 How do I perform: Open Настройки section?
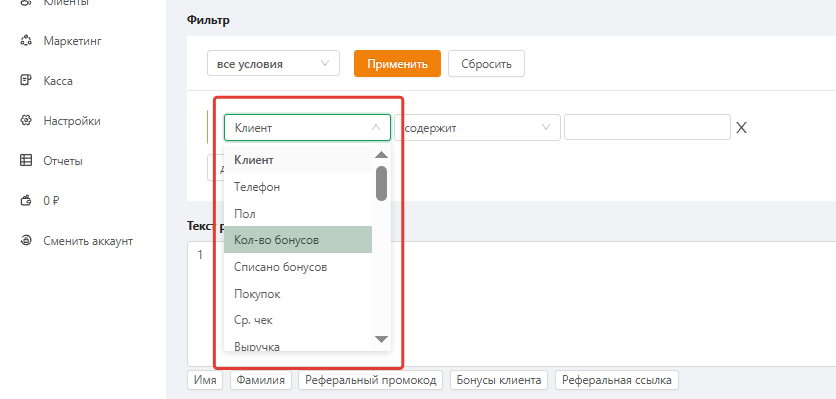click(x=72, y=121)
